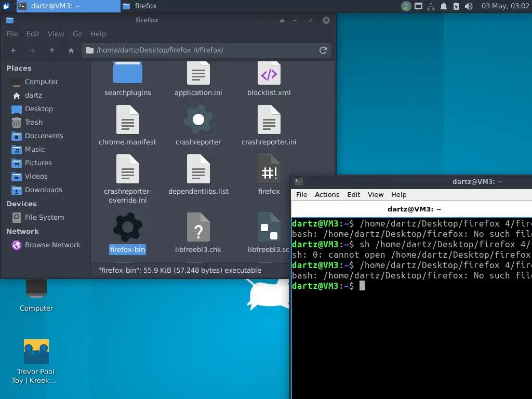Open Browse Network in the sidebar
The image size is (532, 399).
pyautogui.click(x=52, y=245)
